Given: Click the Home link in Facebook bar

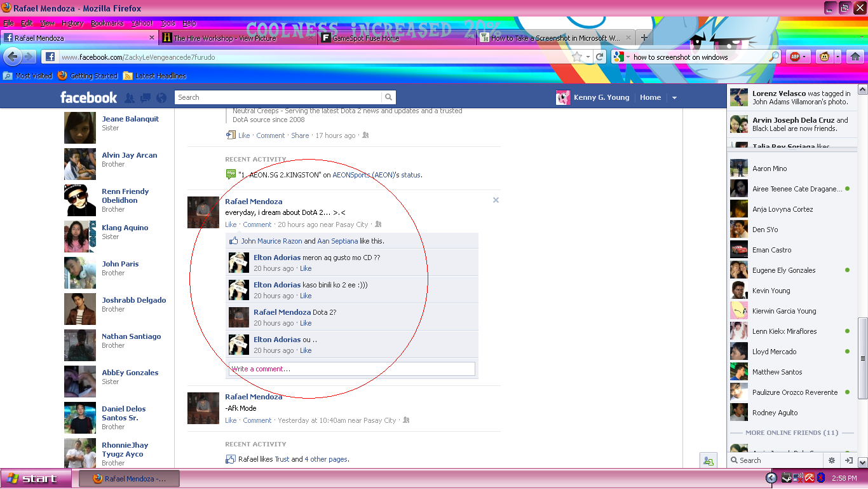Looking at the screenshot, I should [650, 97].
